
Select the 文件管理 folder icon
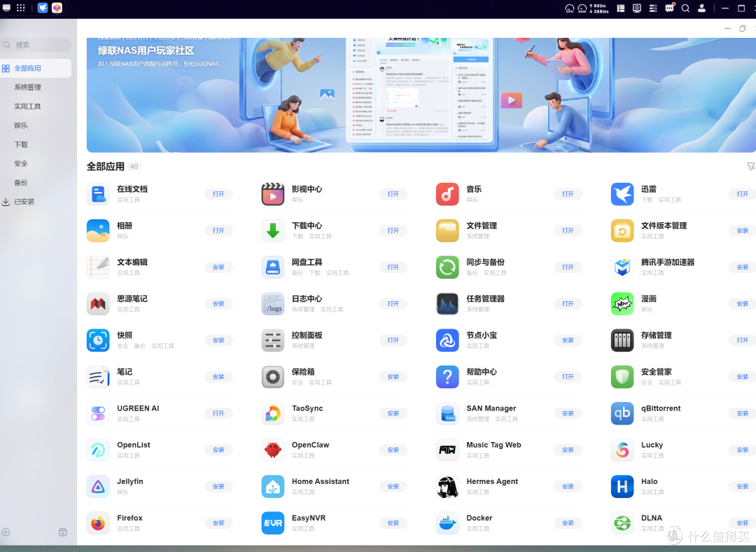(x=447, y=230)
